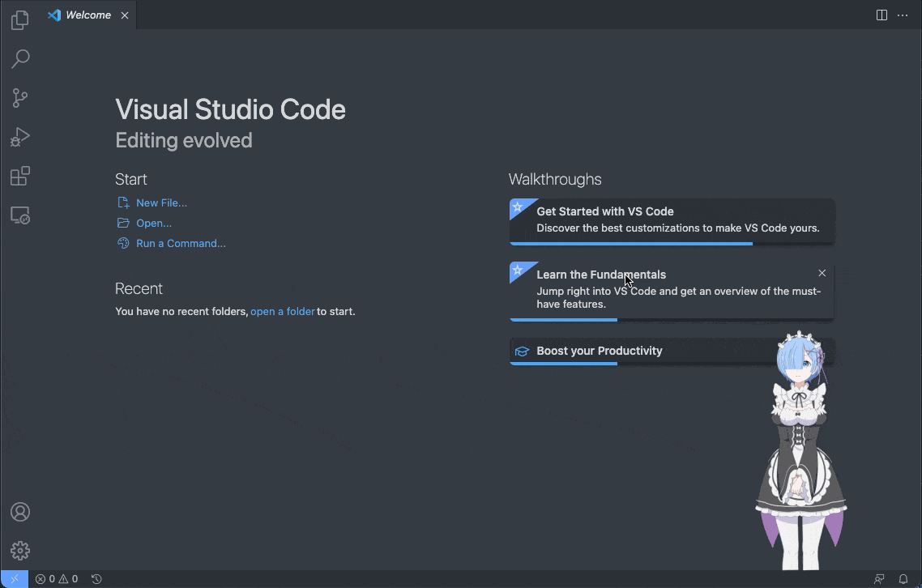Dismiss the Learn the Fundamentals card

pos(822,273)
